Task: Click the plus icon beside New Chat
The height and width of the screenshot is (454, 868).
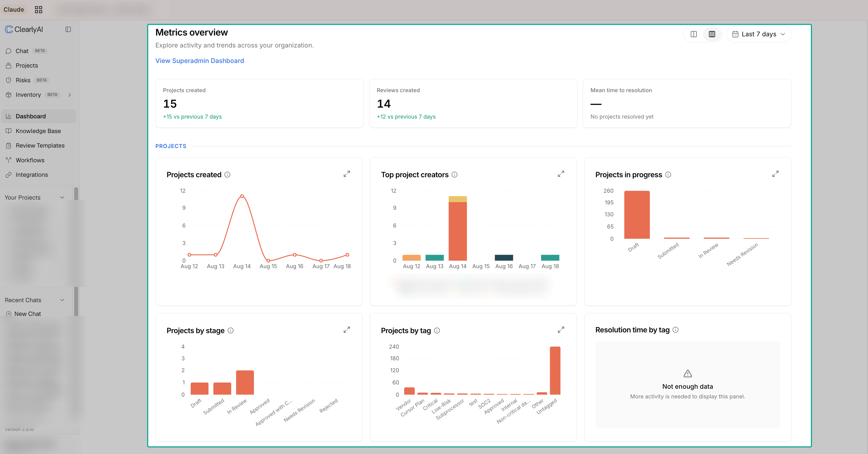Action: [x=9, y=313]
